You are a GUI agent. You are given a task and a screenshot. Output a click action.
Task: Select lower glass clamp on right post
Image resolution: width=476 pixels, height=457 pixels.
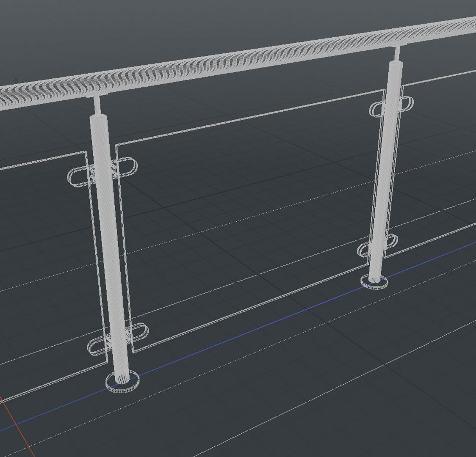point(378,245)
